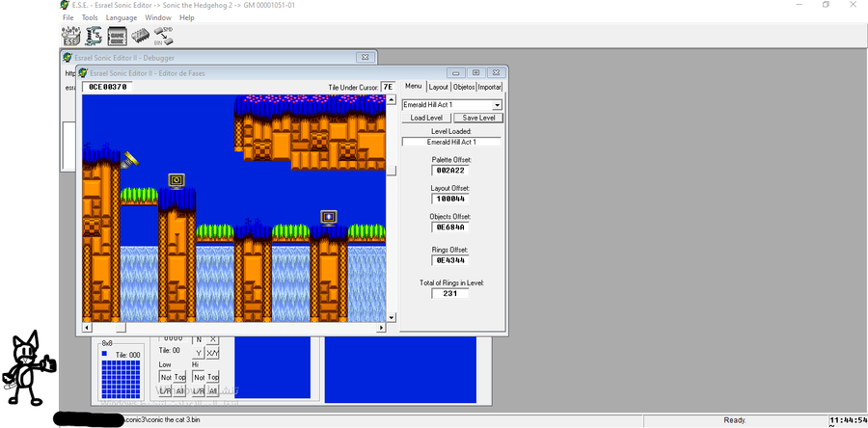This screenshot has width=868, height=428.
Task: Click the level view scroll down arrow
Action: click(392, 317)
